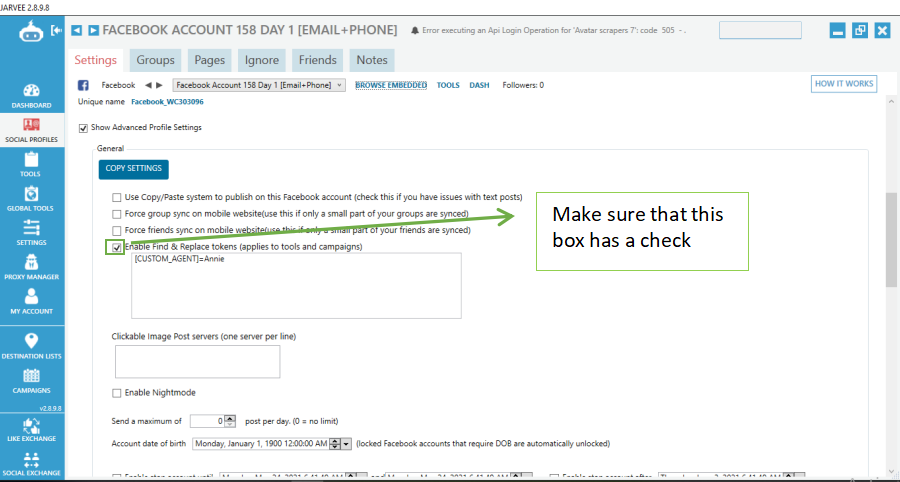Click the search box in header
Screen dimensions: 900x482
point(761,30)
